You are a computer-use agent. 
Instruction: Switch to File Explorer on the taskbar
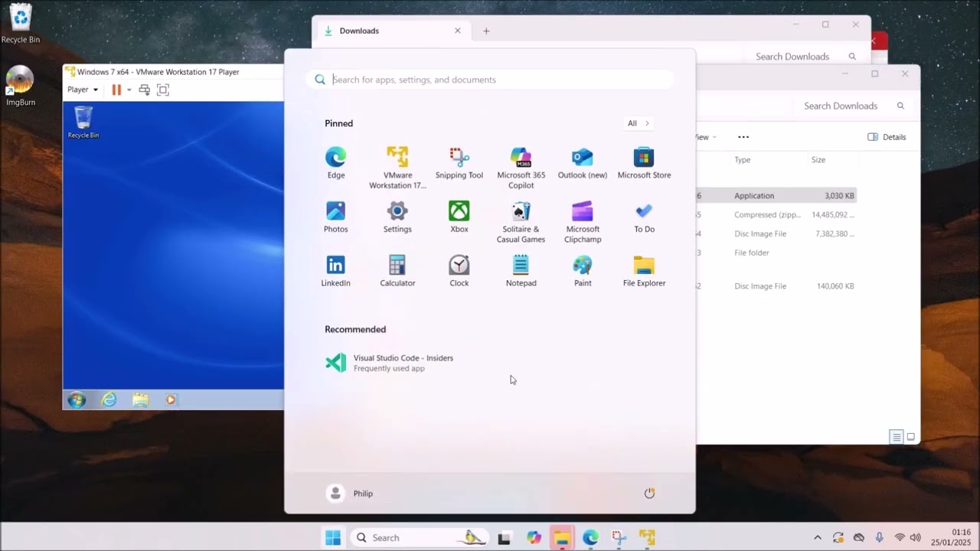click(562, 538)
